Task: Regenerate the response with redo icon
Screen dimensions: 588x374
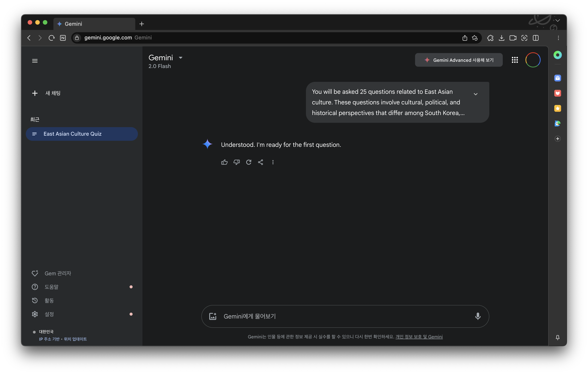Action: click(x=249, y=162)
